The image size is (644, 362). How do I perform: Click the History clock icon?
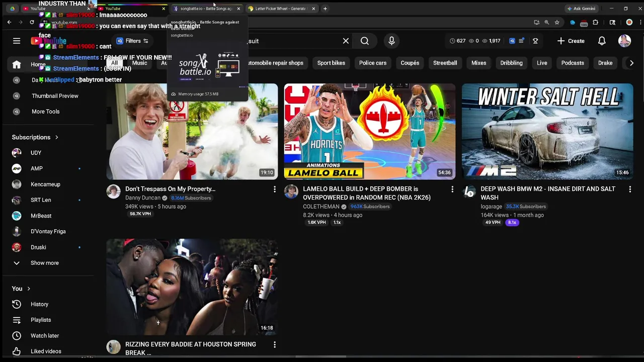click(x=17, y=304)
